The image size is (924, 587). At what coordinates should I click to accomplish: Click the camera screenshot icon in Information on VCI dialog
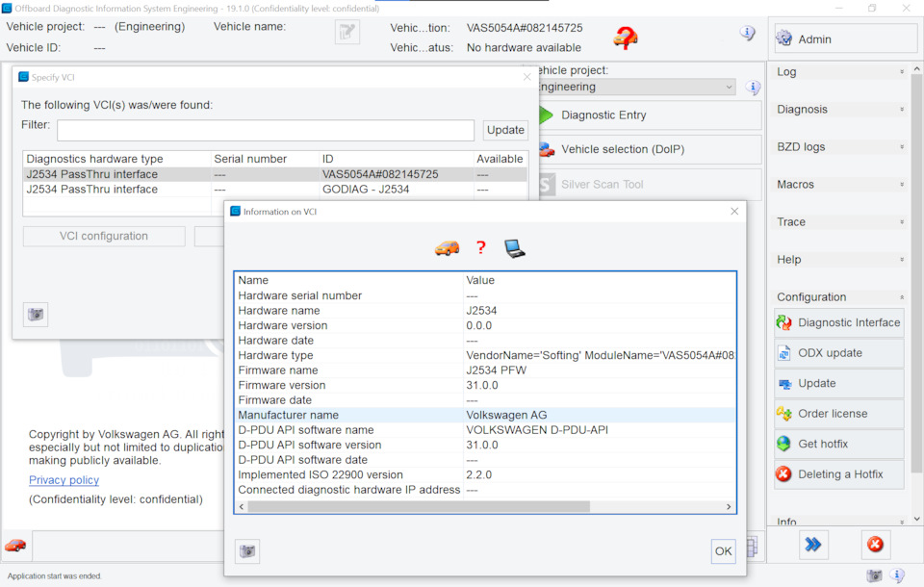(247, 551)
